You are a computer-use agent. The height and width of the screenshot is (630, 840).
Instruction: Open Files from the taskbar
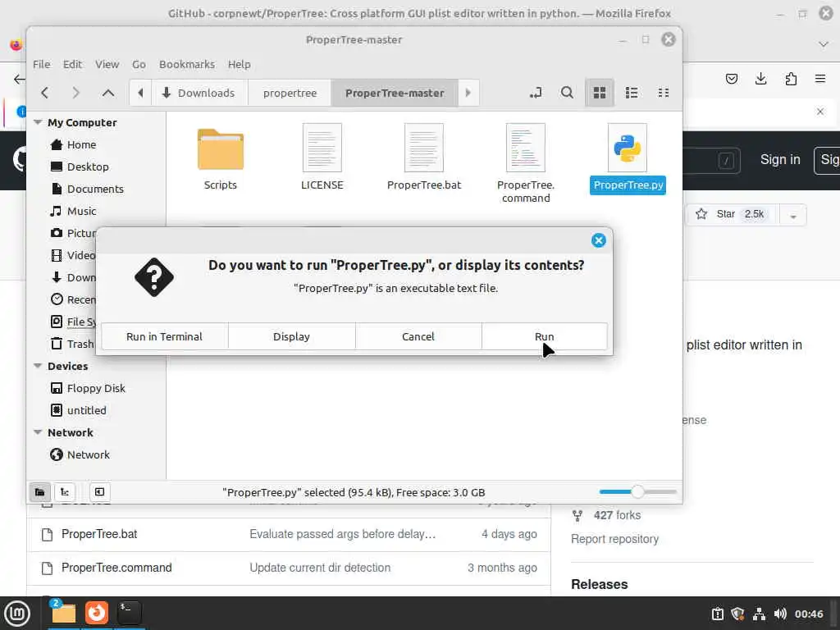63,614
